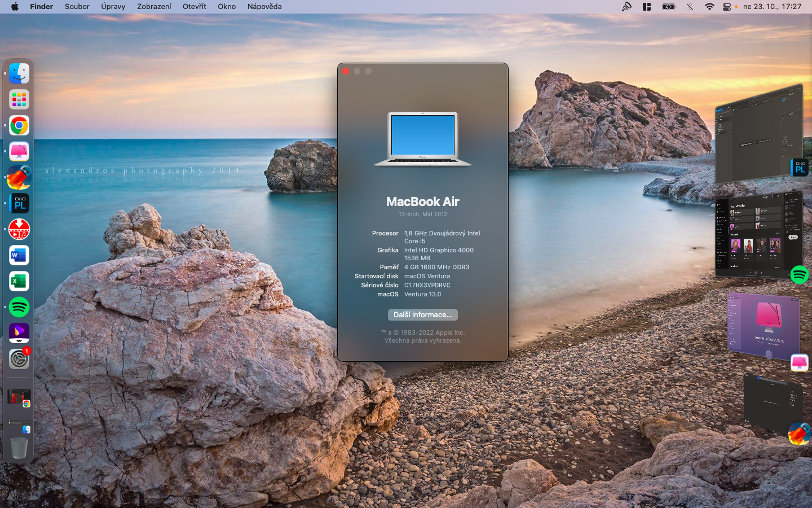Open the red rocket app in Dock
Viewport: 812px width, 508px height.
pos(19,178)
